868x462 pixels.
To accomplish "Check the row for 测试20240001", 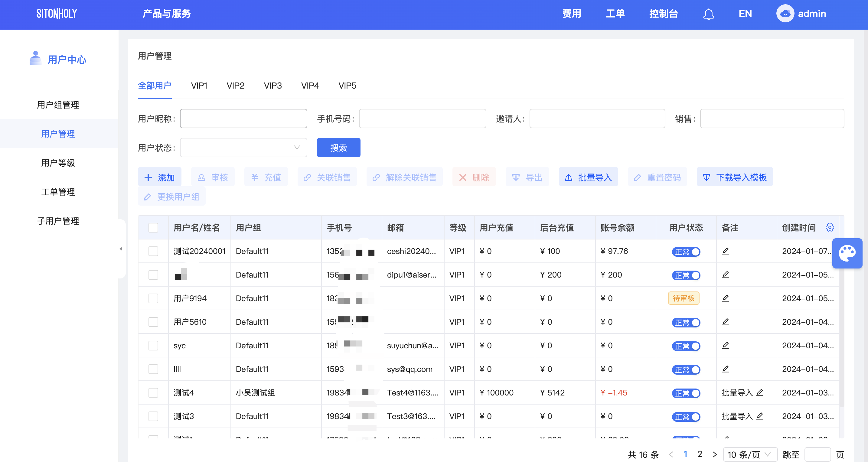I will 153,251.
